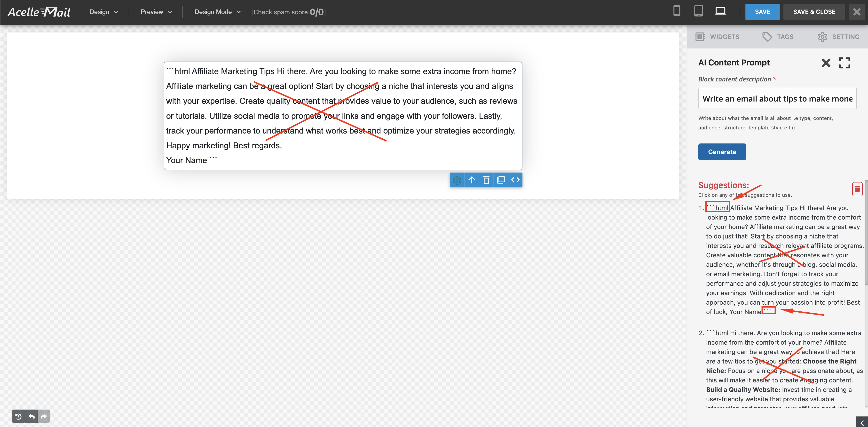Expand AI Content Prompt to fullscreen
This screenshot has width=868, height=427.
pos(844,63)
